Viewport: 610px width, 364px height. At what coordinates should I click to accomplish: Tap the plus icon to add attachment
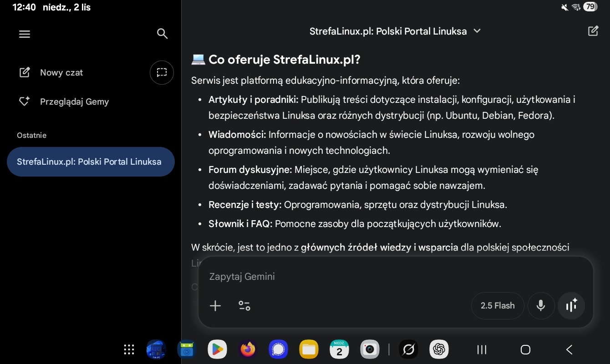click(x=215, y=306)
